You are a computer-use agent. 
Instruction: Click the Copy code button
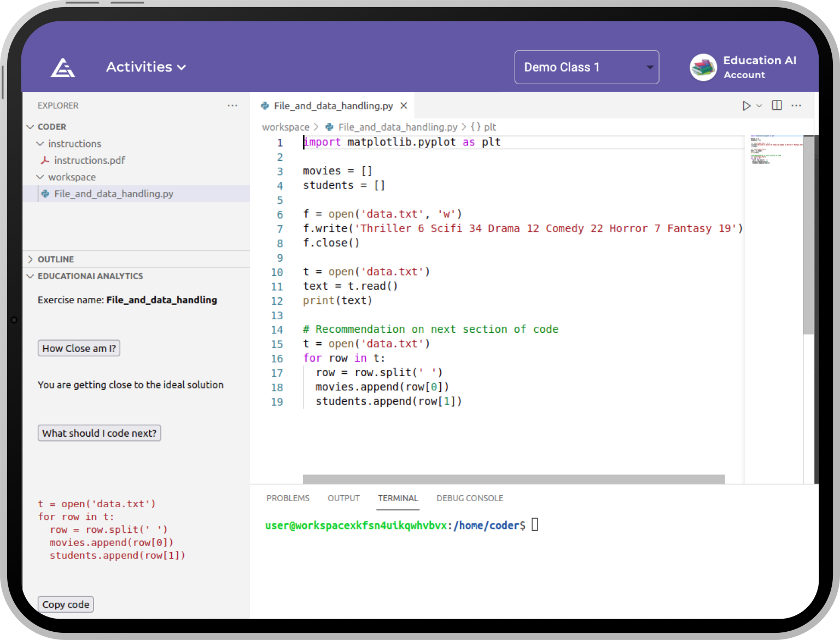[66, 604]
